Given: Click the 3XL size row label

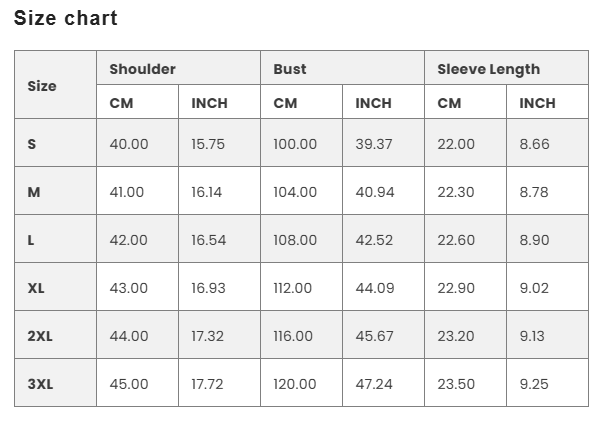Looking at the screenshot, I should 40,384.
